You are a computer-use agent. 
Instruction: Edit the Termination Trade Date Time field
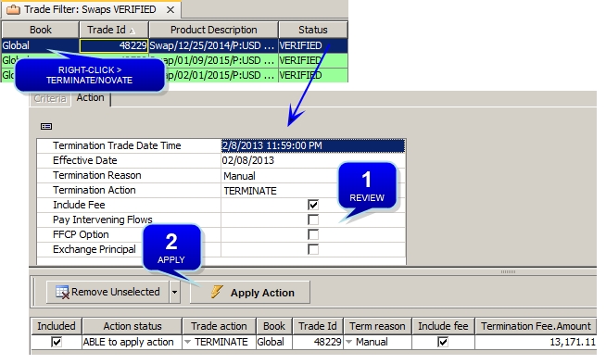point(313,145)
